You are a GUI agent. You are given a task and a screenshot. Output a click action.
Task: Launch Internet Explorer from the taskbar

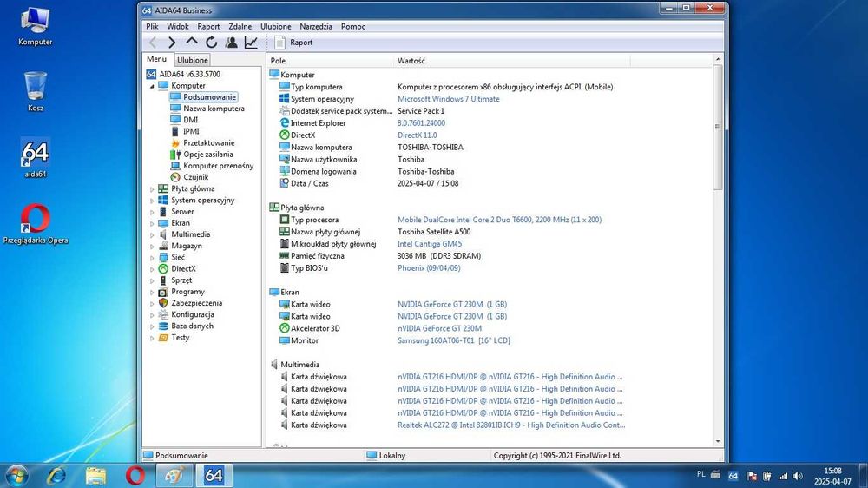(56, 476)
